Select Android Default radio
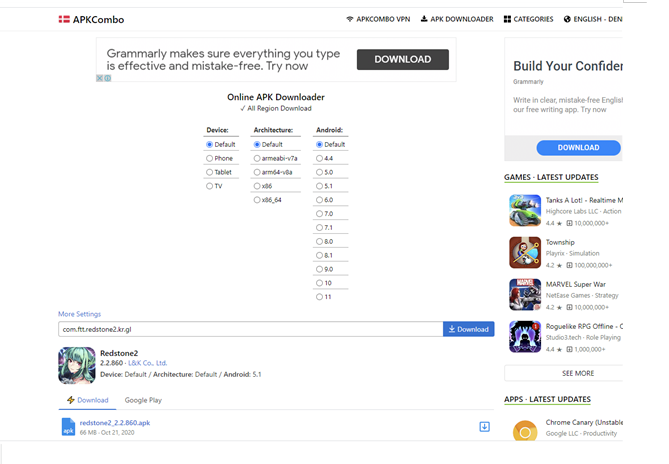 (x=319, y=145)
